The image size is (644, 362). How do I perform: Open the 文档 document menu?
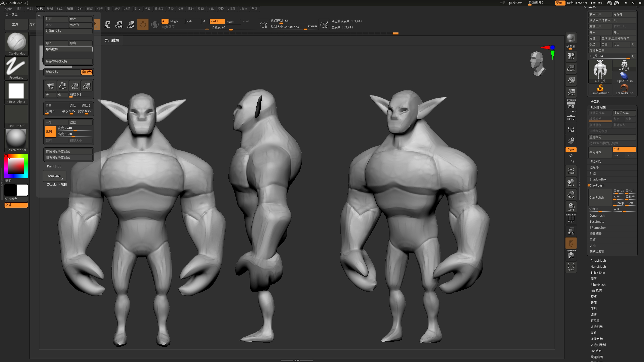[40, 9]
